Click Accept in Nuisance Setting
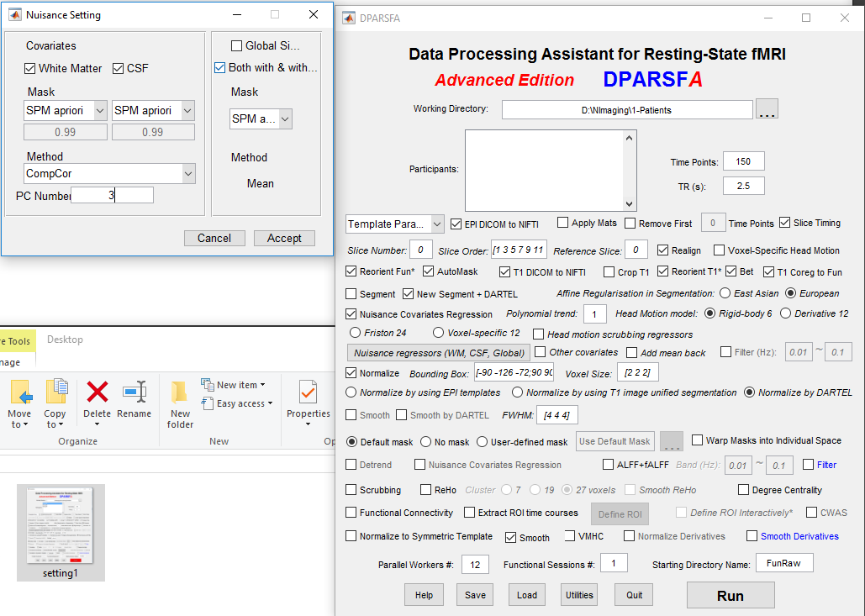This screenshot has height=616, width=865. (284, 238)
